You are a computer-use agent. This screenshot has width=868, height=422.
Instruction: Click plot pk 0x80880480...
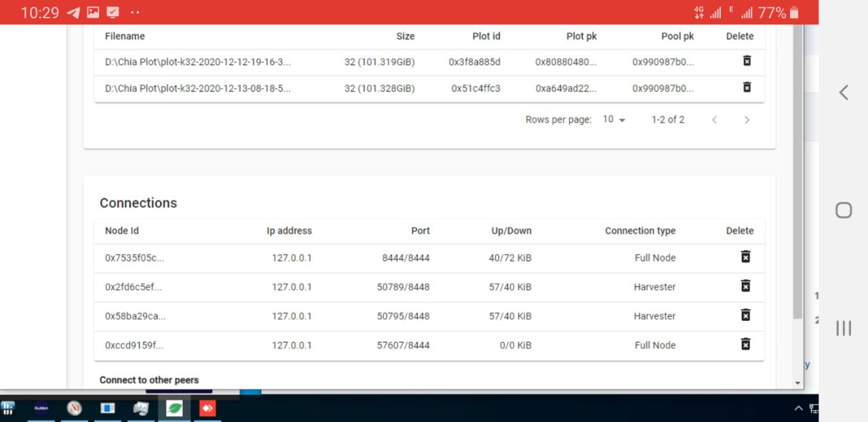click(x=566, y=62)
